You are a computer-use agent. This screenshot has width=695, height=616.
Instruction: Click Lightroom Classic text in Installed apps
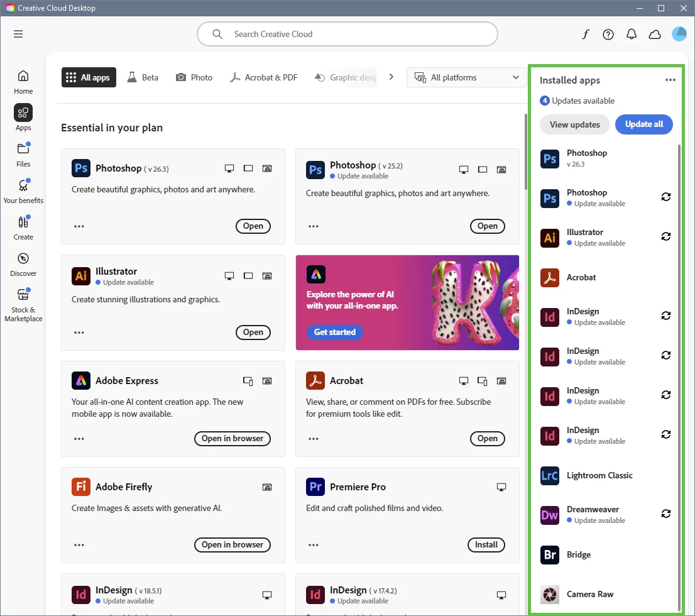tap(599, 476)
